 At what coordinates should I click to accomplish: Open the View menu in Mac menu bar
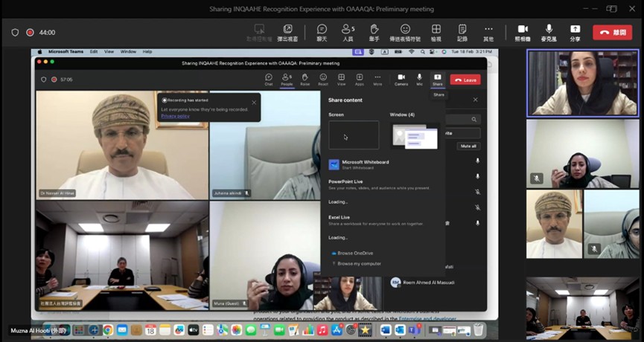tap(109, 51)
